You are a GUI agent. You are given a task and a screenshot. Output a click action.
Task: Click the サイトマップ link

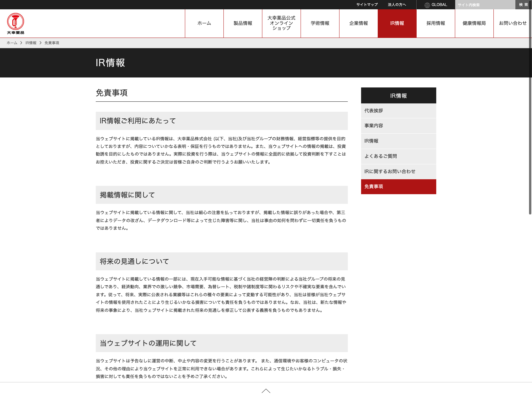coord(367,5)
